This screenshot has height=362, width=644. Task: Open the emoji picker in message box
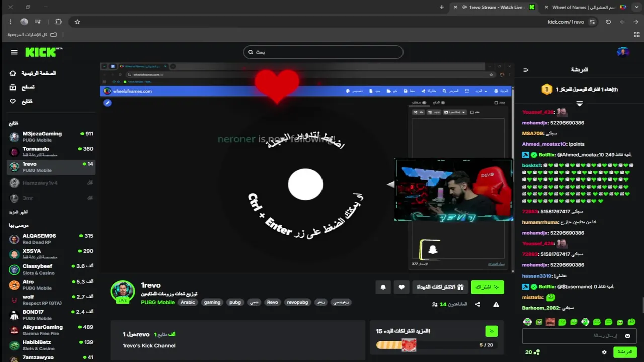(627, 336)
